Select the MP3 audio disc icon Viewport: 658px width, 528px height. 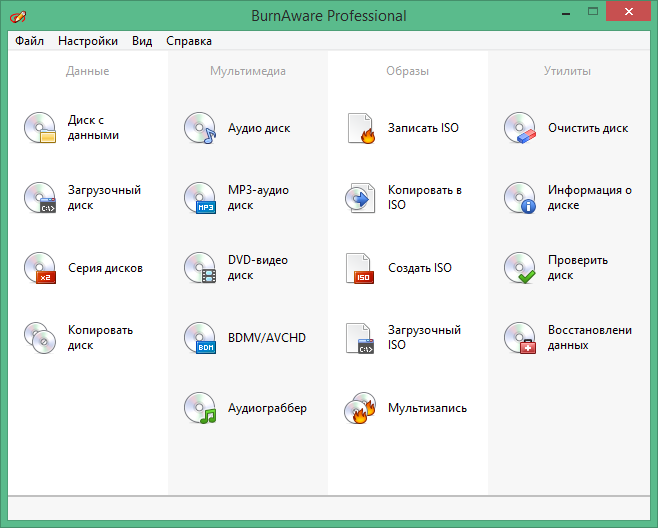tap(200, 198)
